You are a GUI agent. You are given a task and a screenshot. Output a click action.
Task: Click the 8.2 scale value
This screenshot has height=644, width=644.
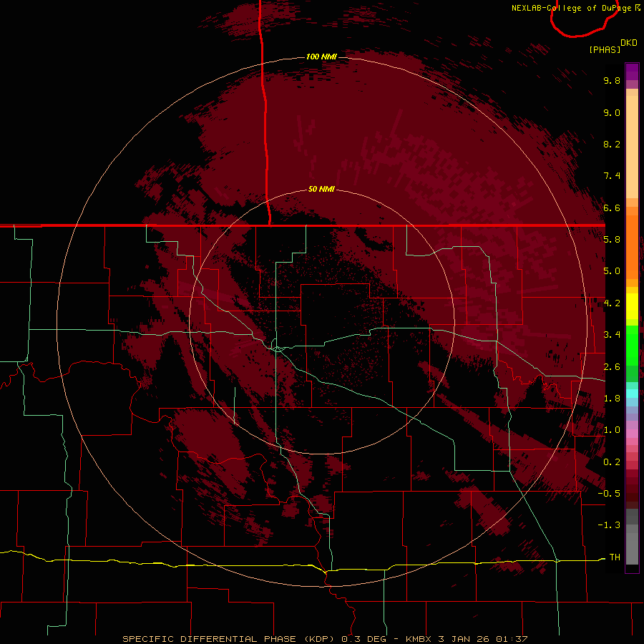612,144
